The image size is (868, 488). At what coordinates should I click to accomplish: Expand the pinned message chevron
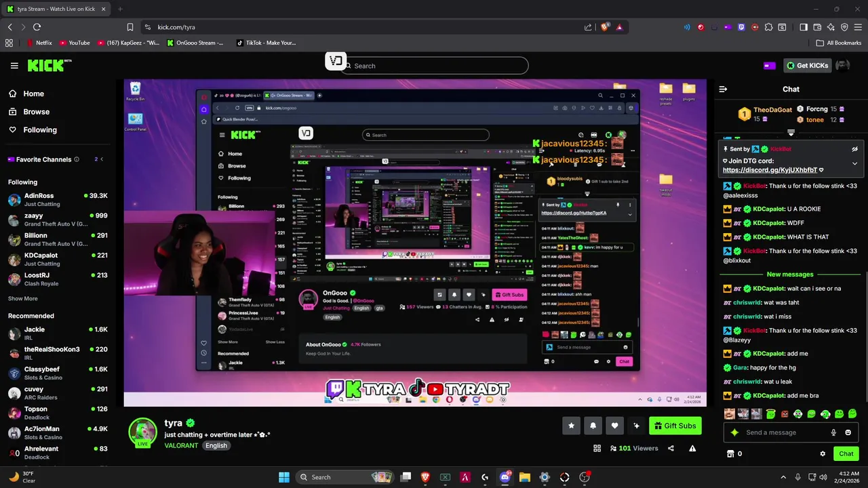[x=854, y=163]
